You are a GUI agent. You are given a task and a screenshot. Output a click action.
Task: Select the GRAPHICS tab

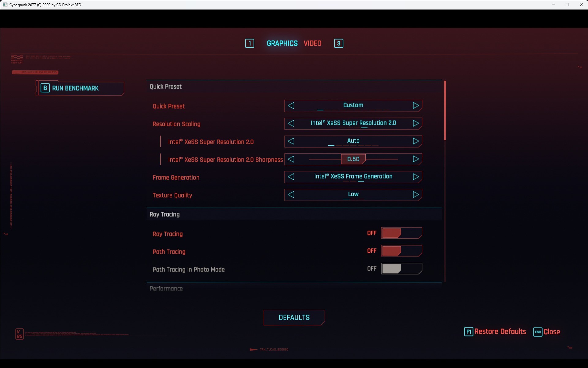(x=282, y=44)
